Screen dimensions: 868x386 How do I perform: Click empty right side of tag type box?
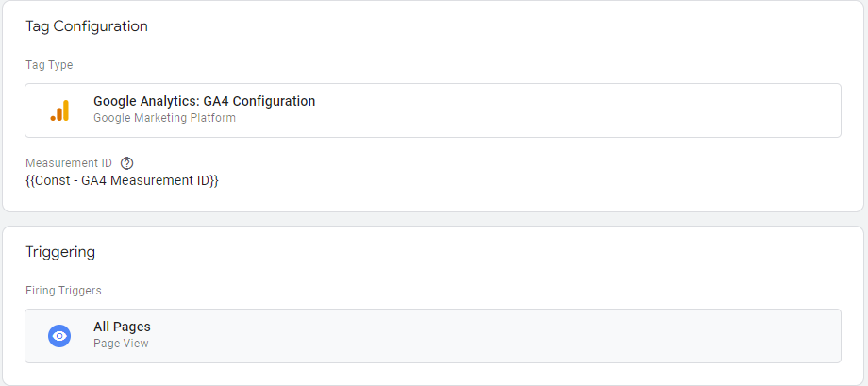coord(613,110)
